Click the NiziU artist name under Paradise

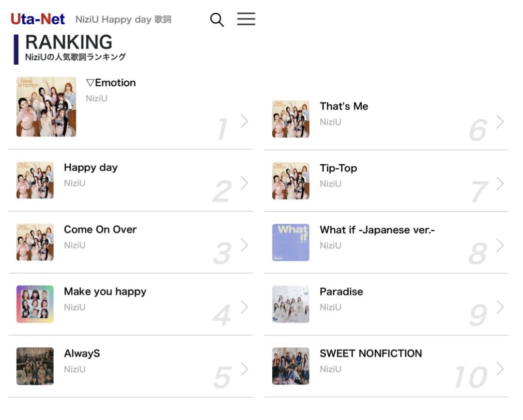tap(330, 307)
